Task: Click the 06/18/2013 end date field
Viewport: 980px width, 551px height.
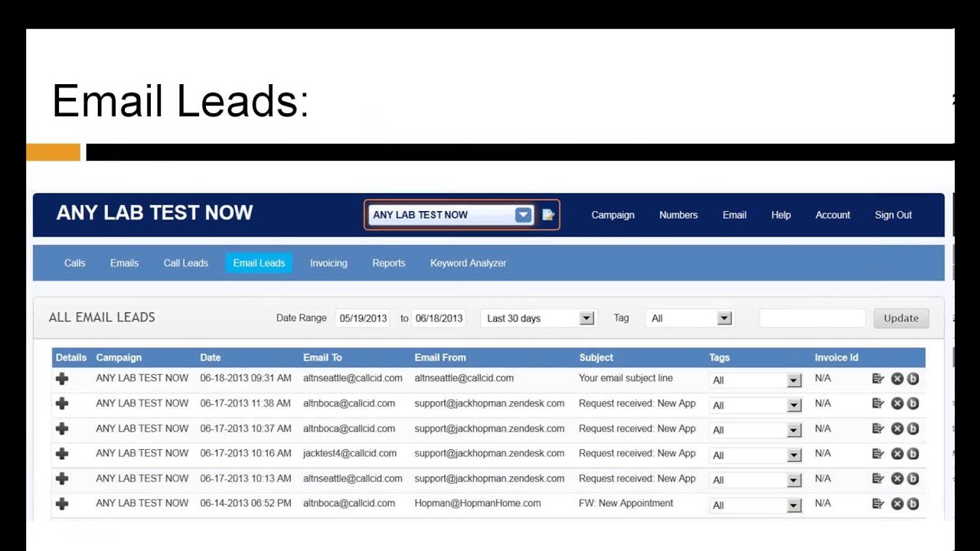Action: point(439,318)
